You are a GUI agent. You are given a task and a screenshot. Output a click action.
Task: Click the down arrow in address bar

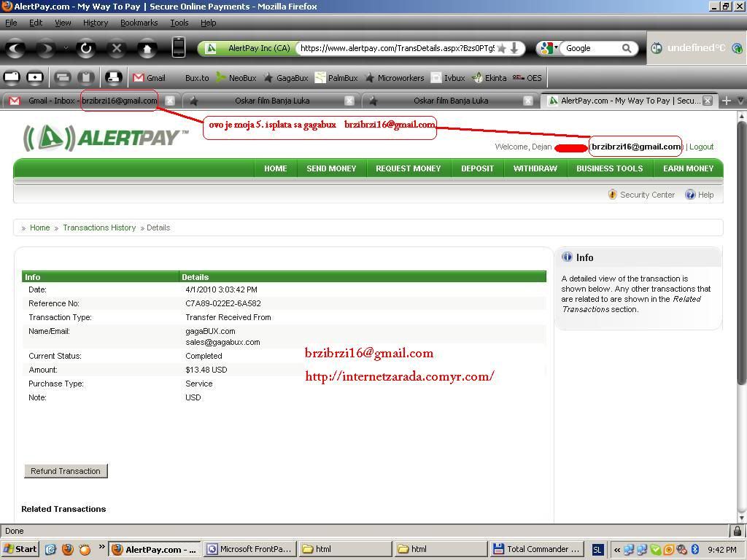[514, 48]
